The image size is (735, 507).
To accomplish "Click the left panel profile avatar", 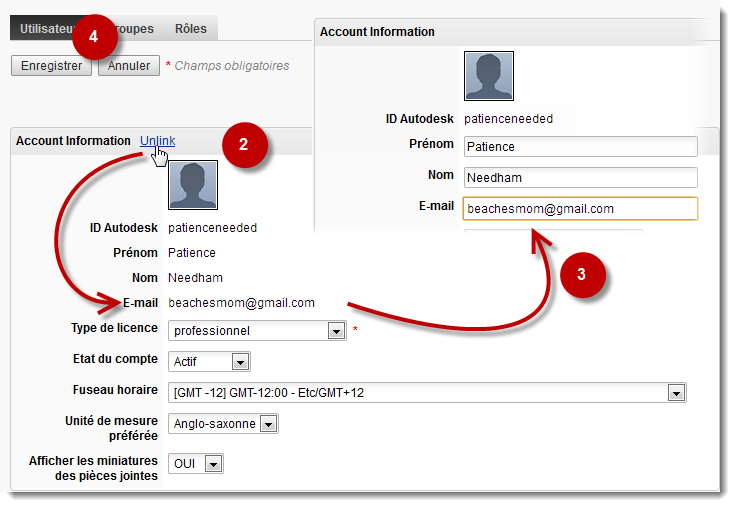I will [193, 185].
